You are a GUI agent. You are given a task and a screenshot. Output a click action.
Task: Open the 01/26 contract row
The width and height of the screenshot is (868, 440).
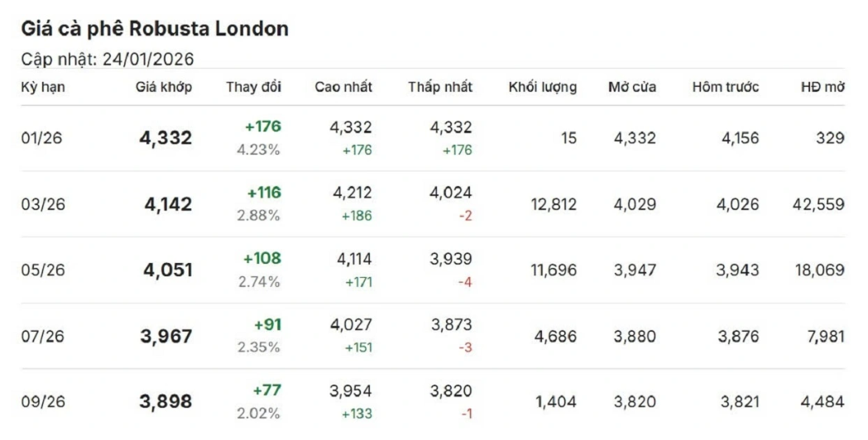41,138
